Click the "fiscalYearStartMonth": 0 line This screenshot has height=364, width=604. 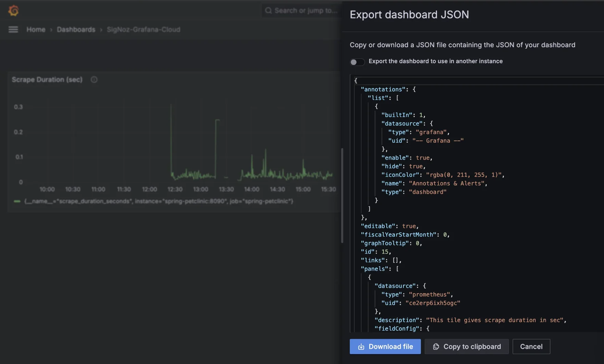tap(405, 234)
